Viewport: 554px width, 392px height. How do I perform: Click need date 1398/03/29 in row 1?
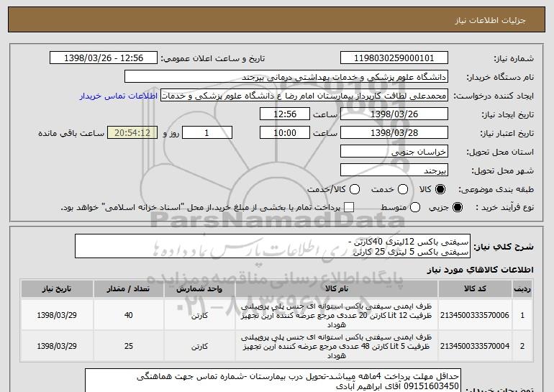[57, 315]
